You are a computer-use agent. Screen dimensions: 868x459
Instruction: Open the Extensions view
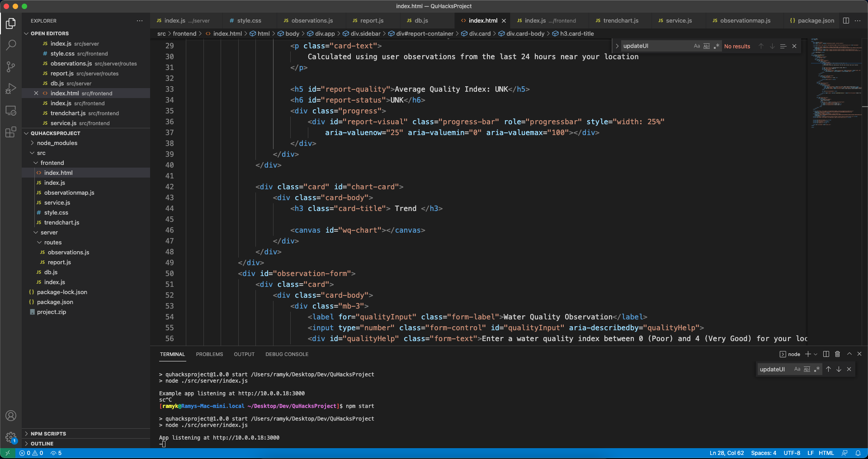(11, 132)
